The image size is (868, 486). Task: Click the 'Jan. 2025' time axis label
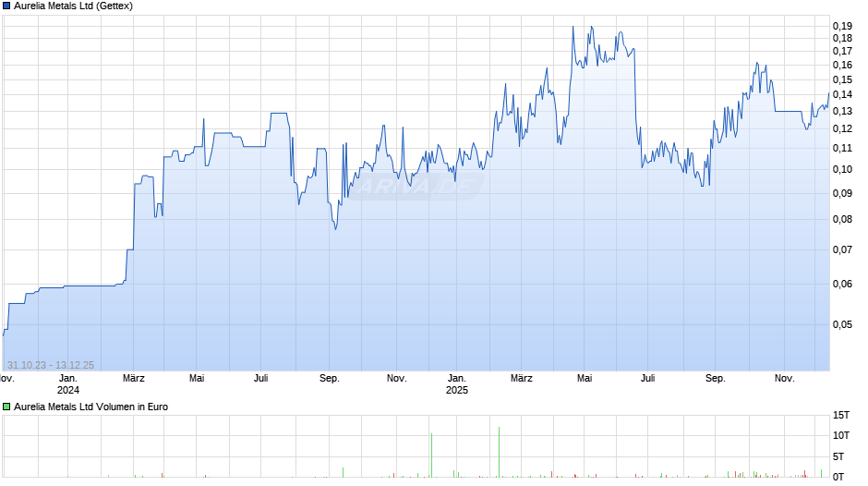coord(457,384)
